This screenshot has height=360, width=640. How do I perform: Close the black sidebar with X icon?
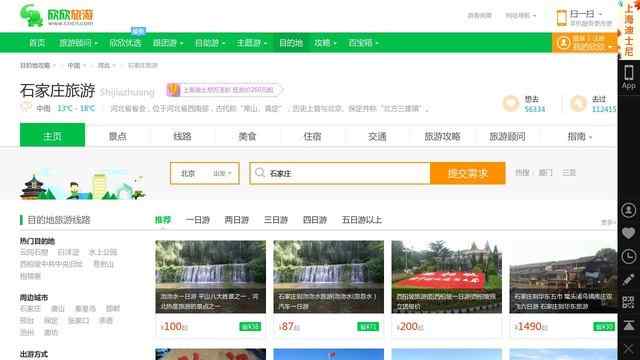pyautogui.click(x=629, y=349)
